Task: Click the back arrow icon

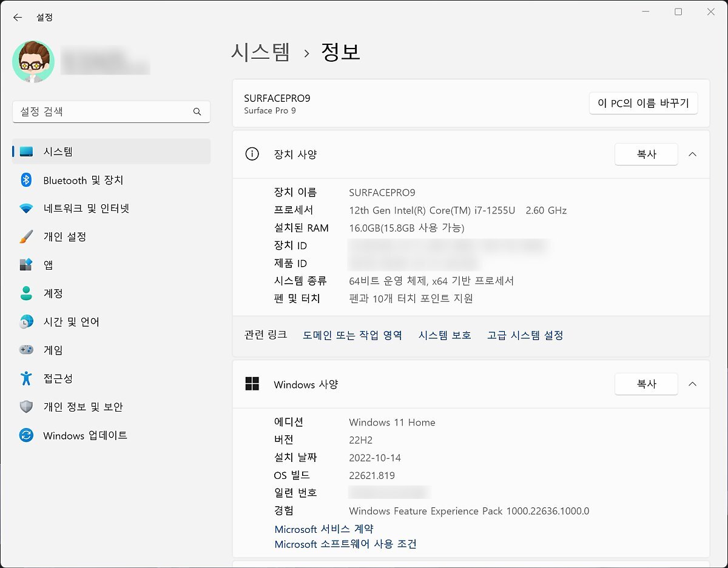Action: coord(18,18)
